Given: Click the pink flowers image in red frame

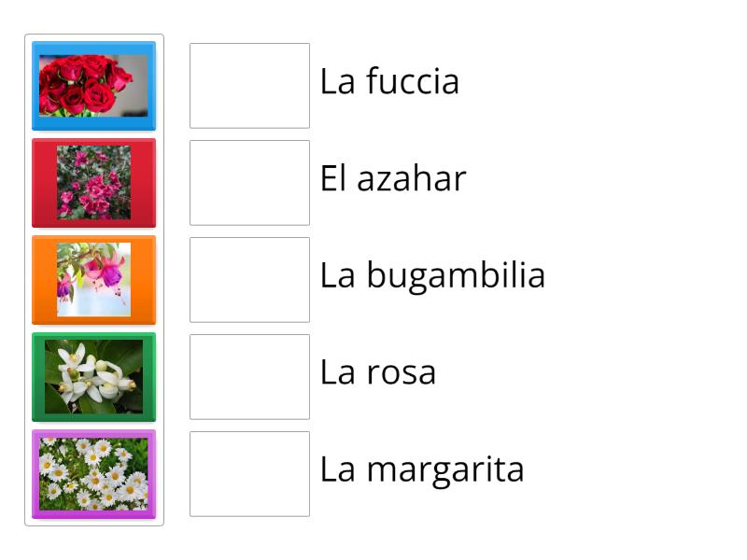Looking at the screenshot, I should tap(93, 183).
